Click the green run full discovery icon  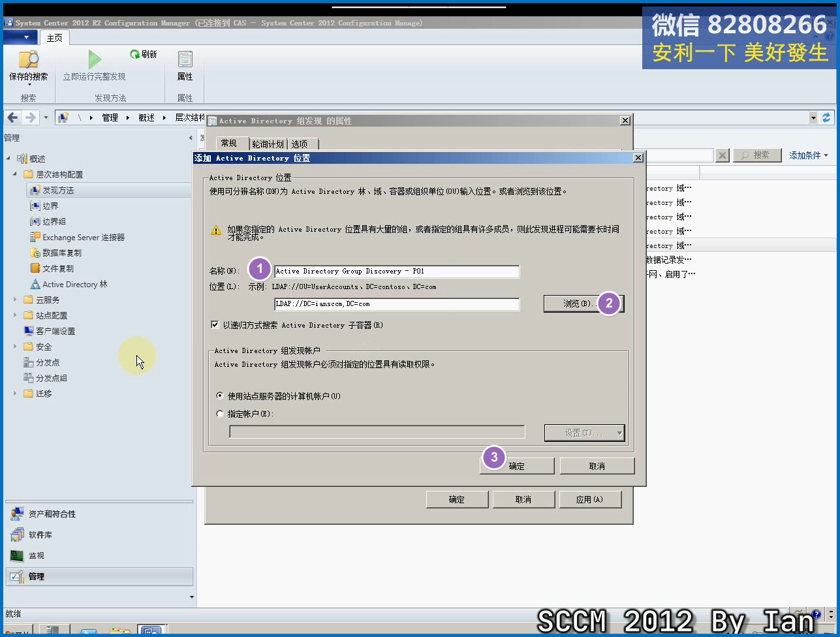(x=95, y=59)
